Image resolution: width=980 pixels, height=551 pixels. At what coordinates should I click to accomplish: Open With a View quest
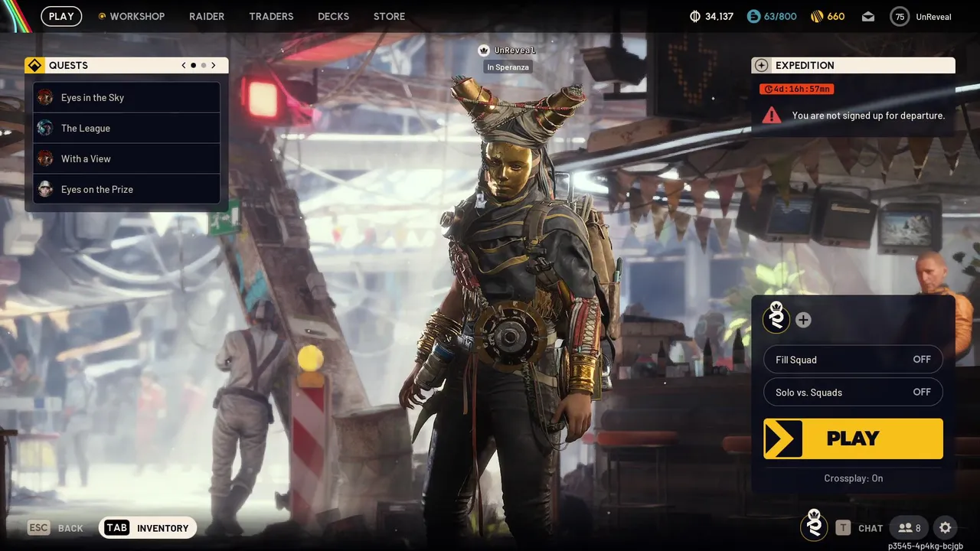126,158
